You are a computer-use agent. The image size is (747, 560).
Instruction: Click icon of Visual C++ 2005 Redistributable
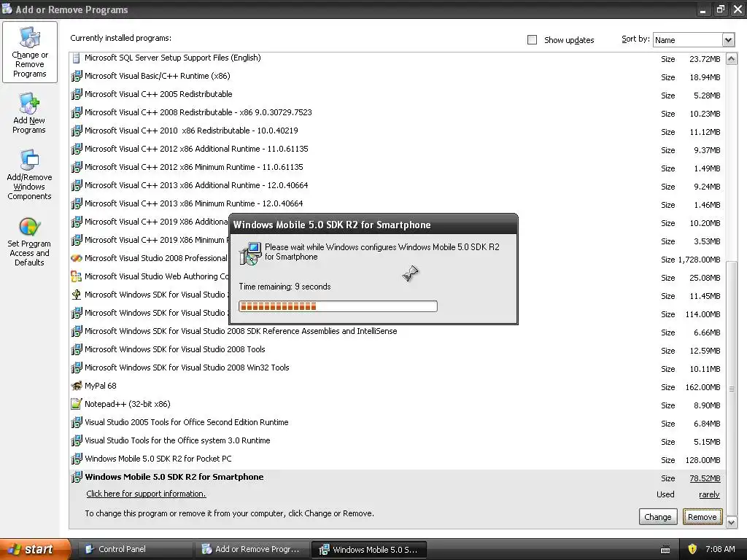(x=76, y=94)
